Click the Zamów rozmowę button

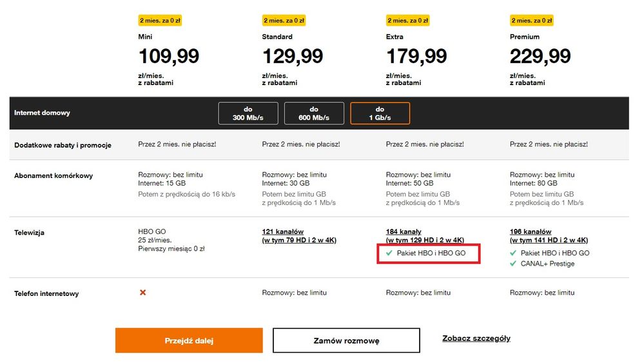[346, 340]
